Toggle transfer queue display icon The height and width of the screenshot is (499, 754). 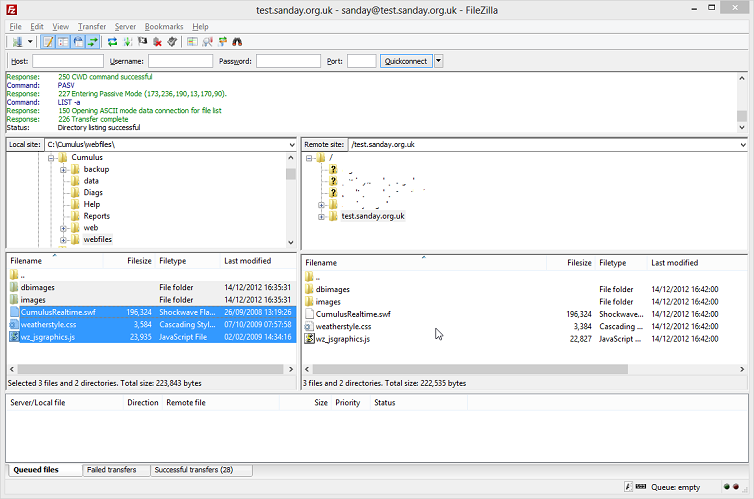coord(92,42)
